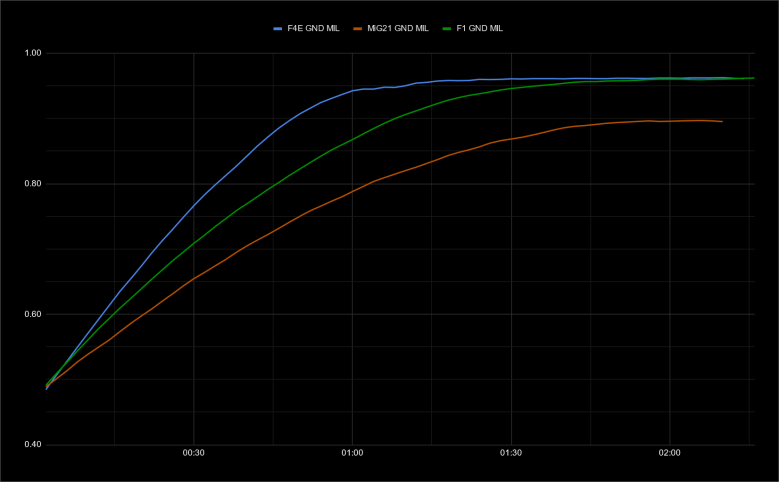Click the blue F4E curve at 01:00 gridline

pyautogui.click(x=351, y=91)
